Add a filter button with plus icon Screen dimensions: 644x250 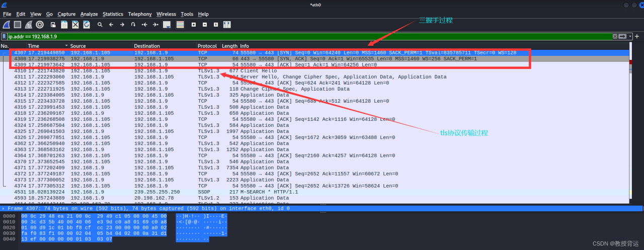click(637, 37)
